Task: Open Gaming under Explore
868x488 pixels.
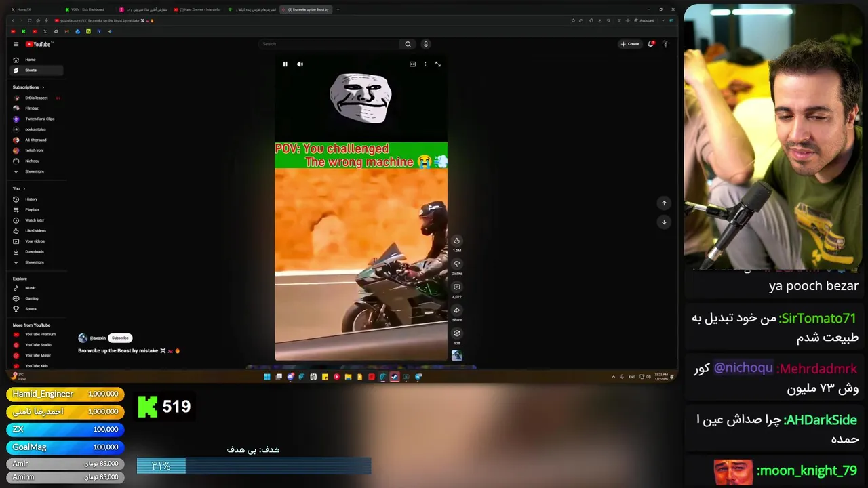Action: coord(37,298)
